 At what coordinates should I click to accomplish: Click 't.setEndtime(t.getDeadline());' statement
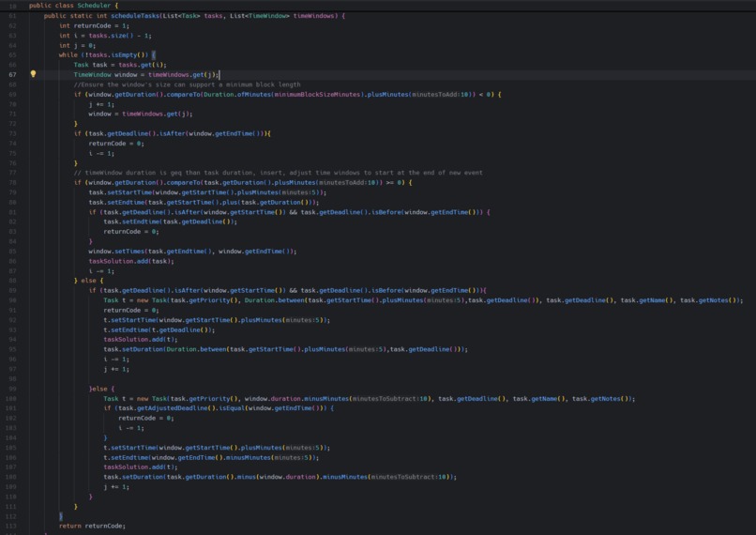coord(159,330)
